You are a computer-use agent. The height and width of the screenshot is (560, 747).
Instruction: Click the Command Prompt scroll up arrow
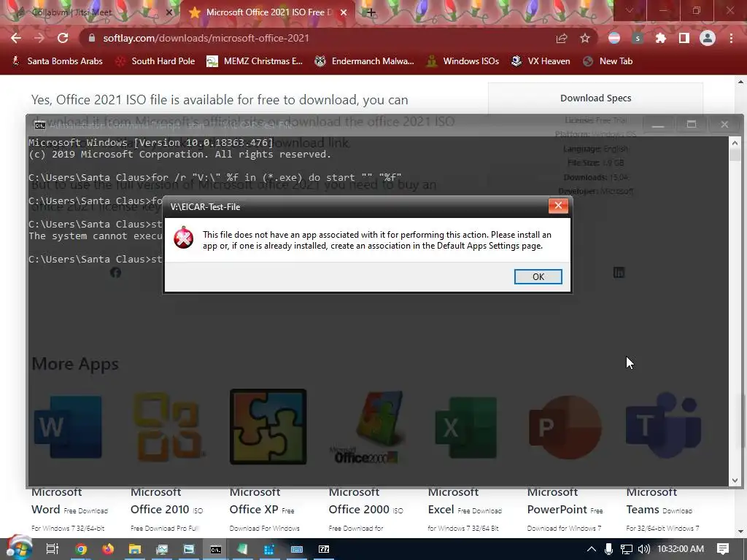click(735, 142)
